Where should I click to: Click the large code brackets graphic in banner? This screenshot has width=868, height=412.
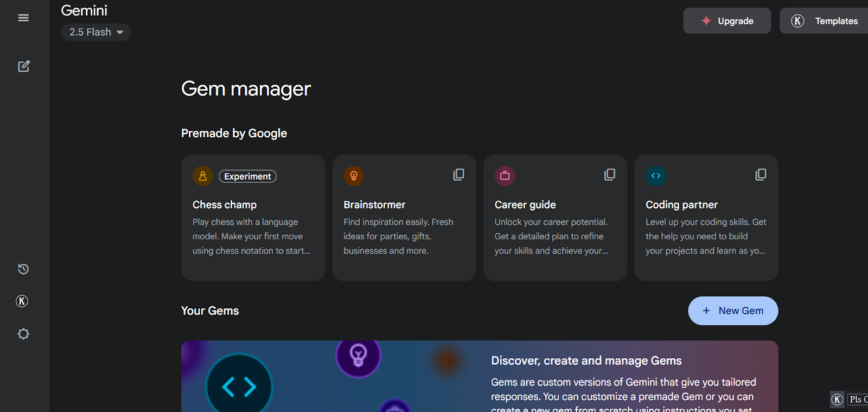(239, 385)
